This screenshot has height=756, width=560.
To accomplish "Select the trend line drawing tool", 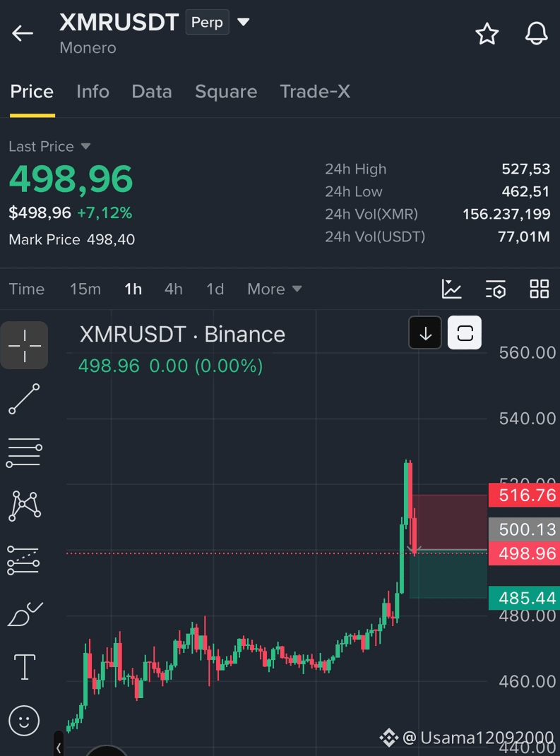I will tap(24, 399).
